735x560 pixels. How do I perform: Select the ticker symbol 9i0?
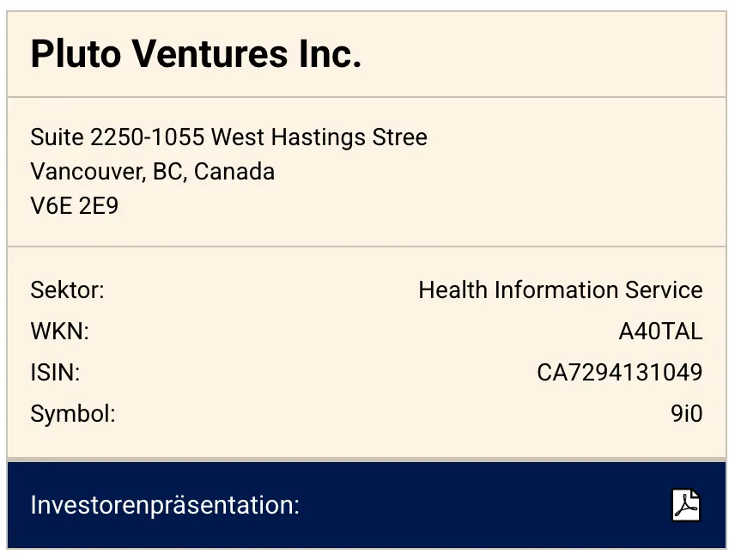pos(686,414)
